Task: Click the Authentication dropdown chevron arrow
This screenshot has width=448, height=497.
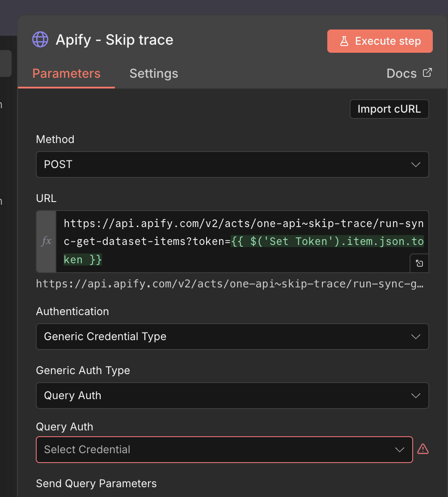Action: point(415,337)
